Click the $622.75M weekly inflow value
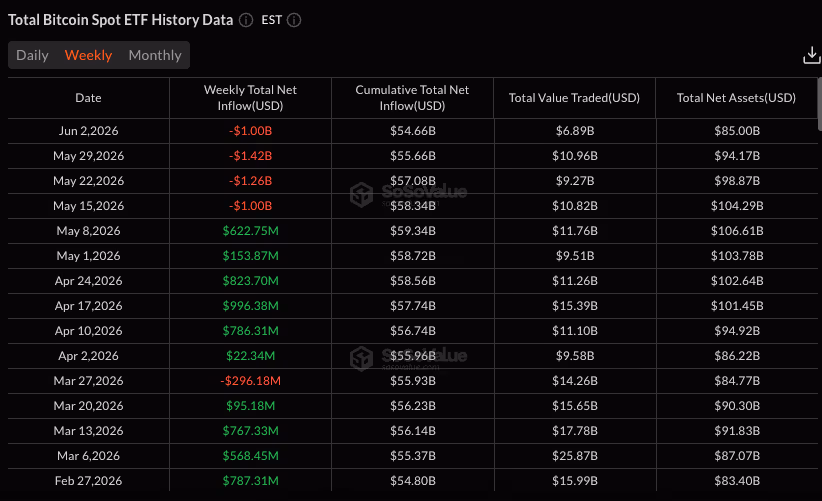This screenshot has width=822, height=501. coord(251,231)
